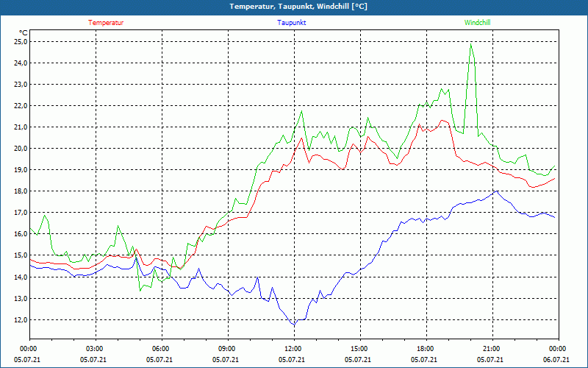This screenshot has height=368, width=588.
Task: Click the blue Taupunkt minimum at 12:00
Action: pos(295,324)
